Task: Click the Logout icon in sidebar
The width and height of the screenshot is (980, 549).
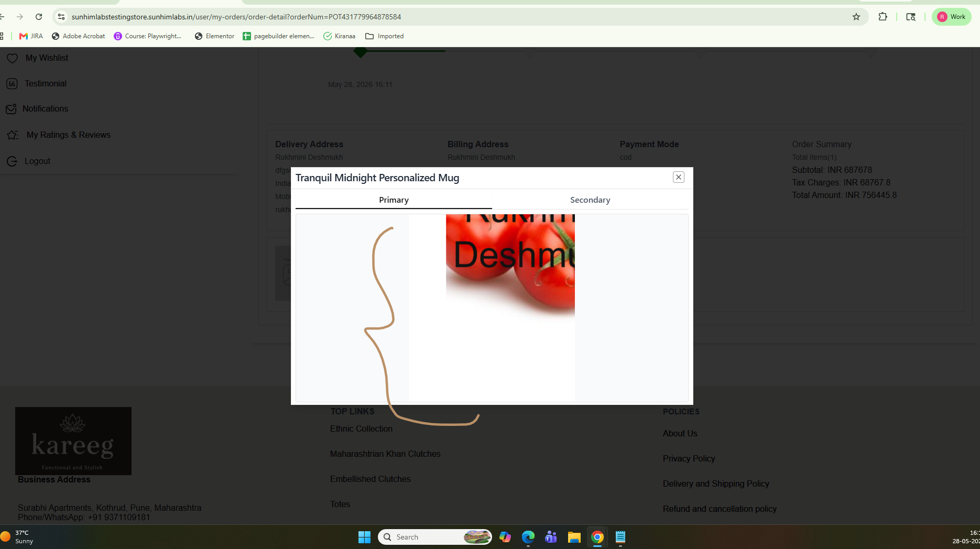Action: click(x=12, y=161)
